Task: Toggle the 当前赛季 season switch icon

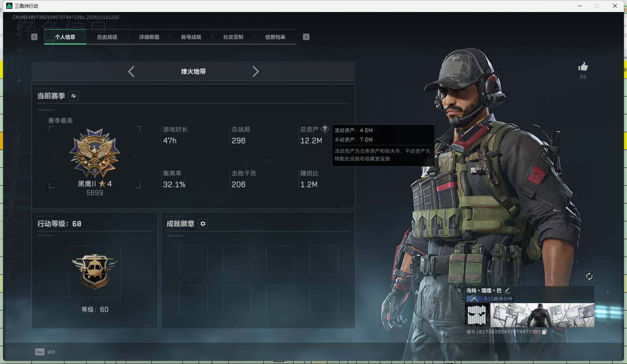Action: [73, 96]
